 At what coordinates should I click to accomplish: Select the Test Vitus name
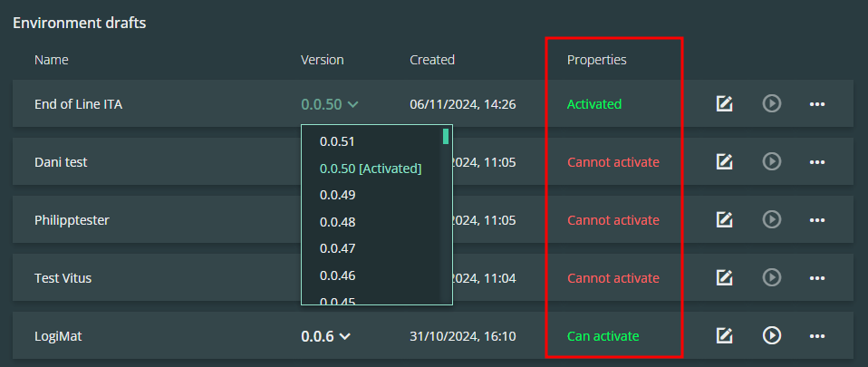pyautogui.click(x=63, y=278)
